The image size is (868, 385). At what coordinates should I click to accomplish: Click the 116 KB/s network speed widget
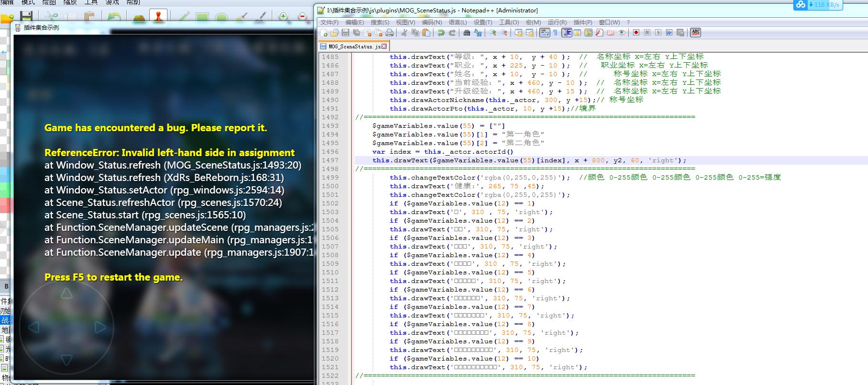click(818, 5)
